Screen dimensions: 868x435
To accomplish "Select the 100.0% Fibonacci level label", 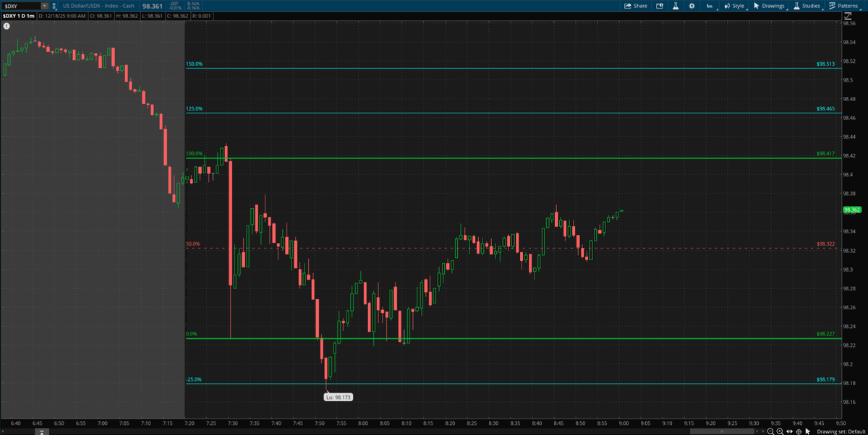I will coord(195,154).
